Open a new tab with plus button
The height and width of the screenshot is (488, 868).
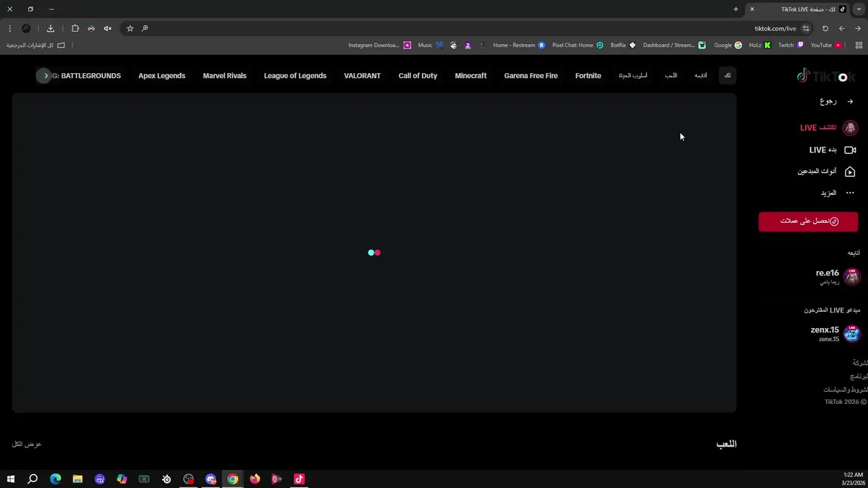[736, 9]
